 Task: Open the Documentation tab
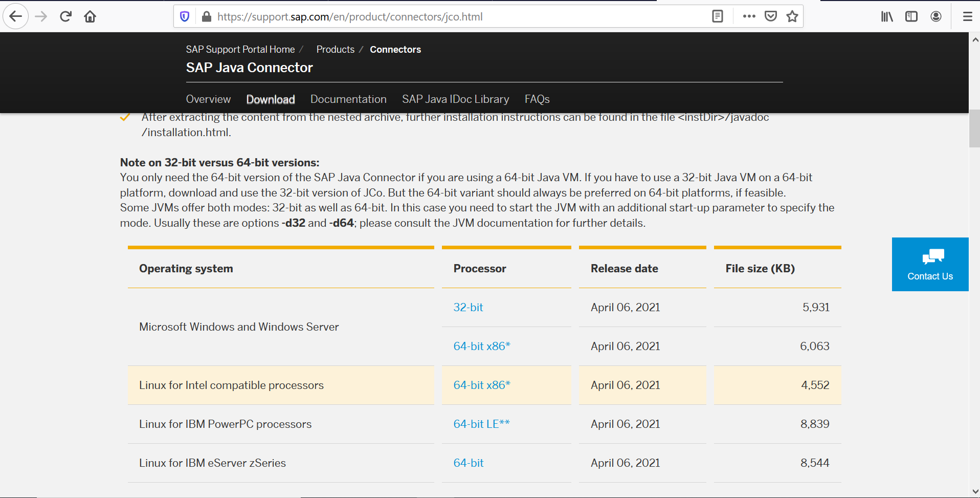348,99
